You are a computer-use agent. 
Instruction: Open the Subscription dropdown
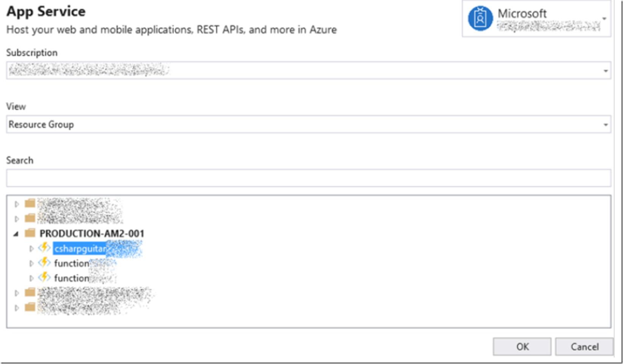pos(308,71)
